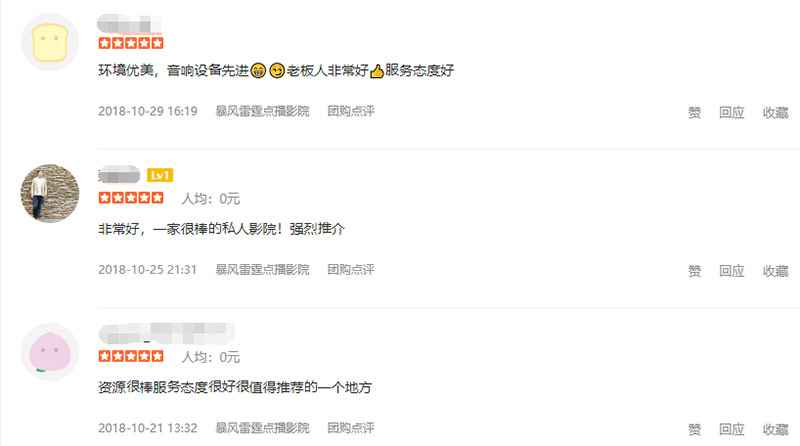Click 收藏 on the 2018-10-25 review

pos(776,270)
